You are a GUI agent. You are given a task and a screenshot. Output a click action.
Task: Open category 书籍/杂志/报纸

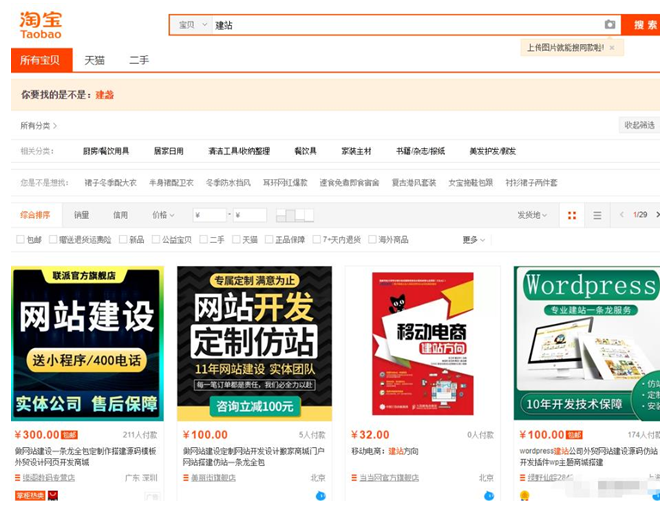click(421, 151)
